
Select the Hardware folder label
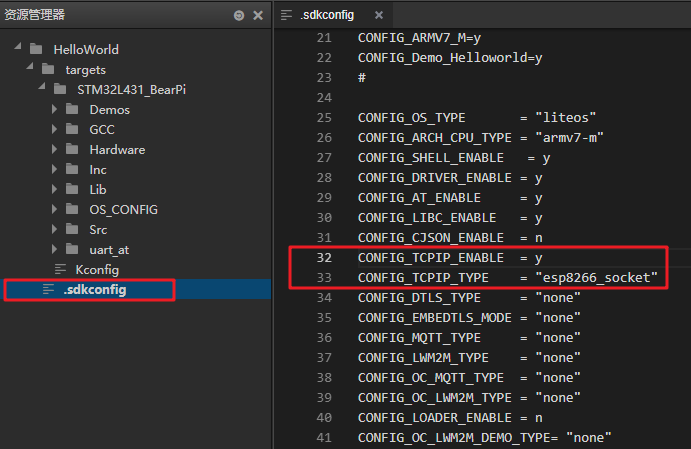click(117, 149)
